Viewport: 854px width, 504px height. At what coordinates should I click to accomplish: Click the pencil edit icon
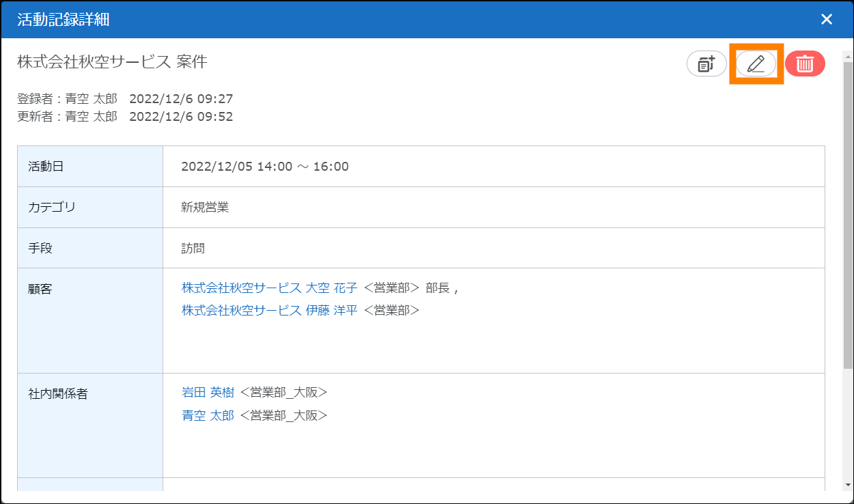tap(756, 64)
